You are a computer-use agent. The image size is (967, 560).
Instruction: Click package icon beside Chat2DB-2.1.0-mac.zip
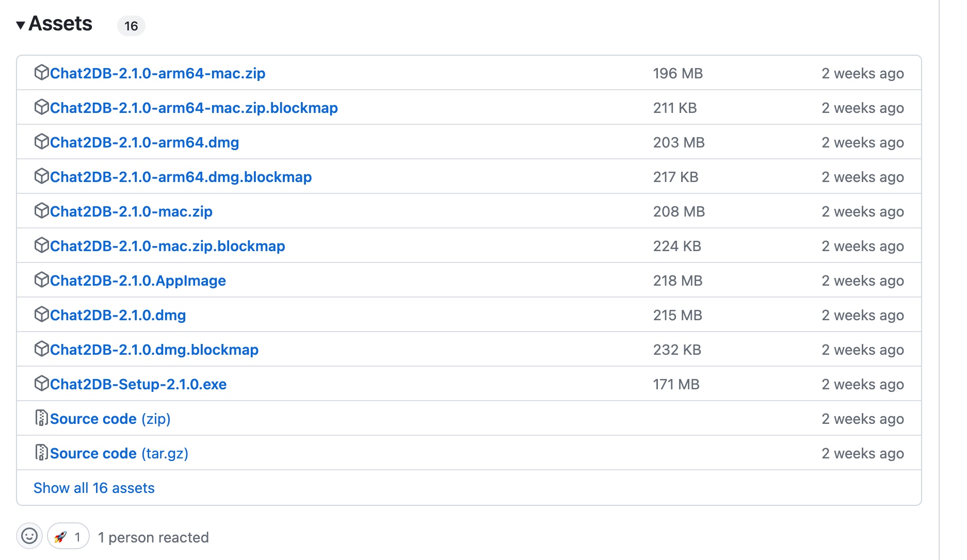[x=41, y=211]
